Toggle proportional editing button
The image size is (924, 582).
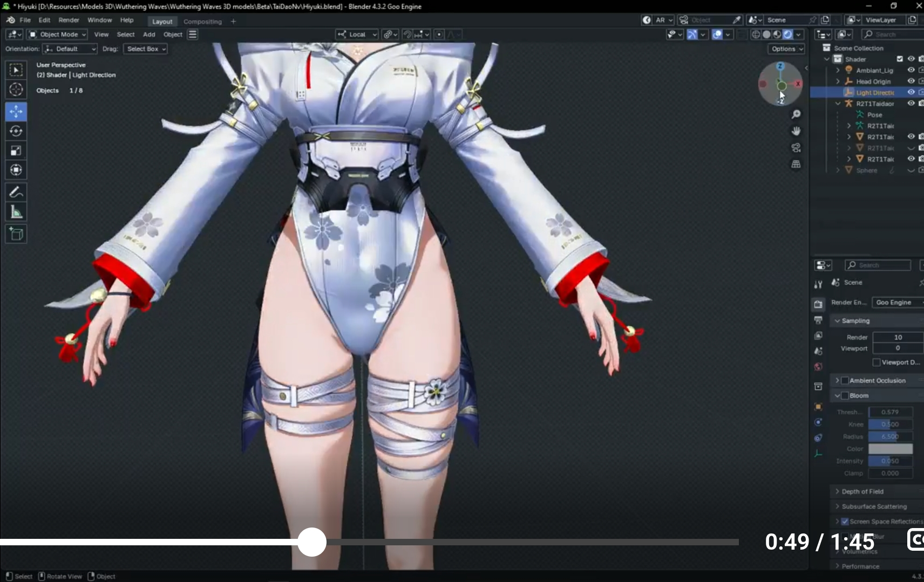point(439,35)
